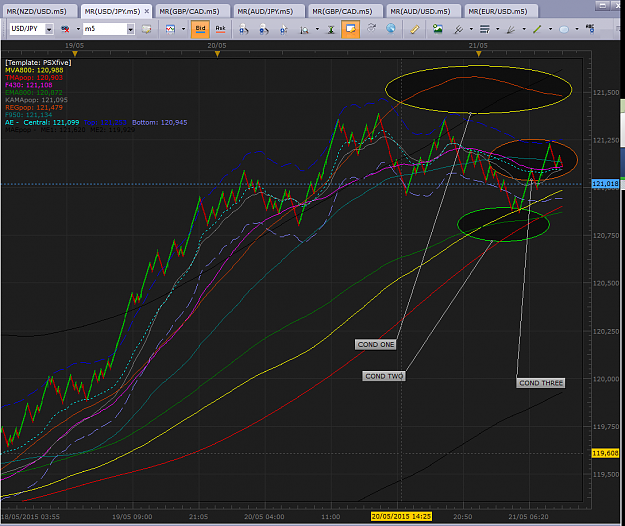Click the yellow 119,608 price tag
625x526 pixels.
click(605, 453)
